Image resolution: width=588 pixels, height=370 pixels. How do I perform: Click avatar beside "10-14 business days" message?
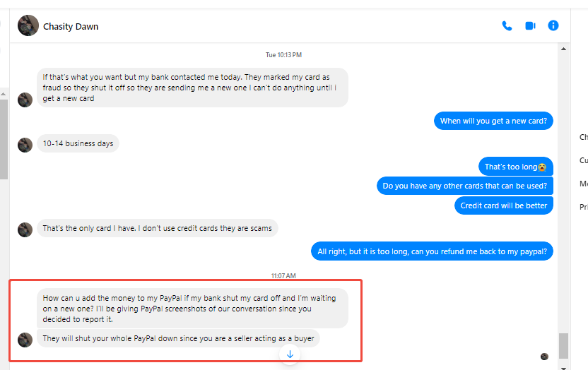pyautogui.click(x=25, y=145)
